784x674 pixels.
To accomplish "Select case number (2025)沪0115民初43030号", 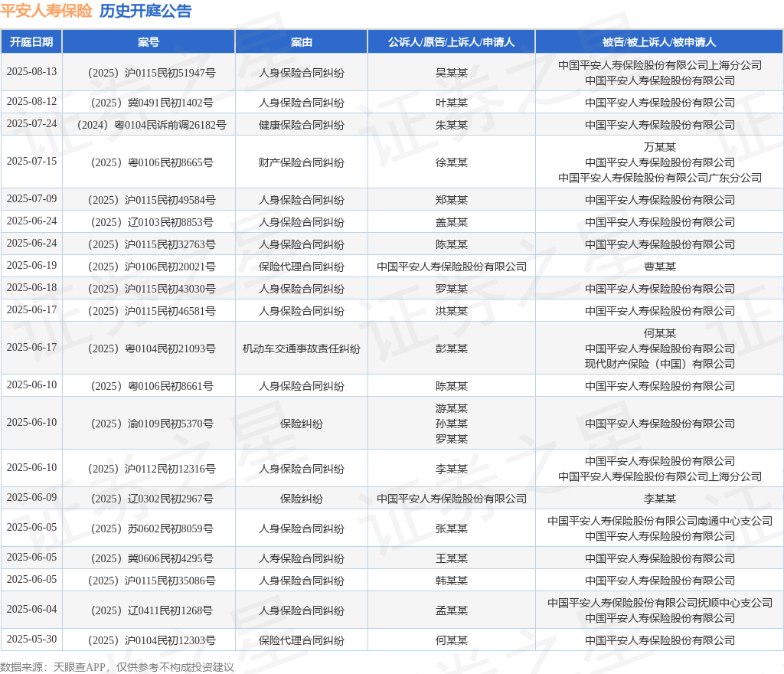I will [152, 289].
